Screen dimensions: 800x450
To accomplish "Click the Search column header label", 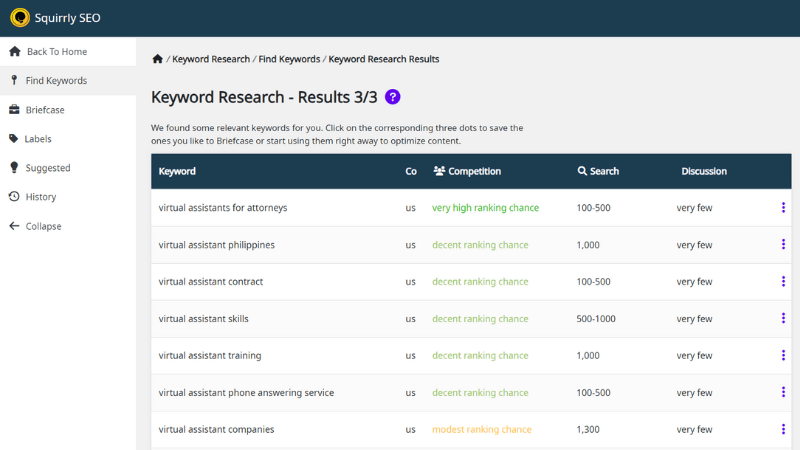I will click(x=604, y=171).
